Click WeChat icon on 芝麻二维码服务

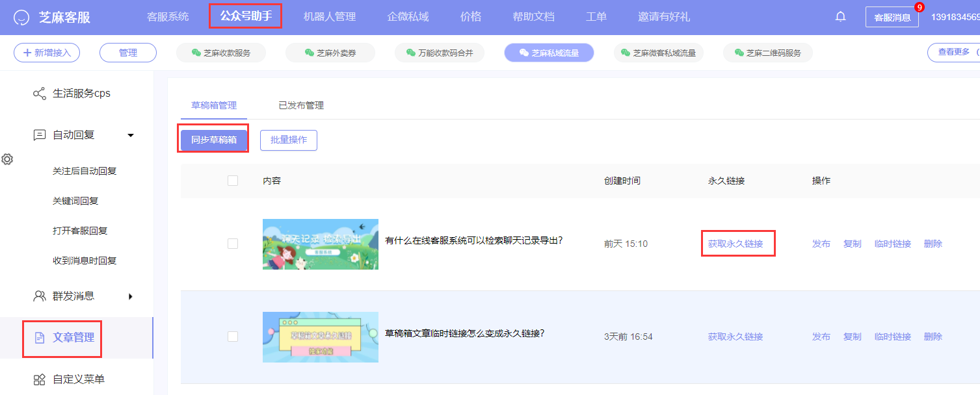click(x=739, y=53)
